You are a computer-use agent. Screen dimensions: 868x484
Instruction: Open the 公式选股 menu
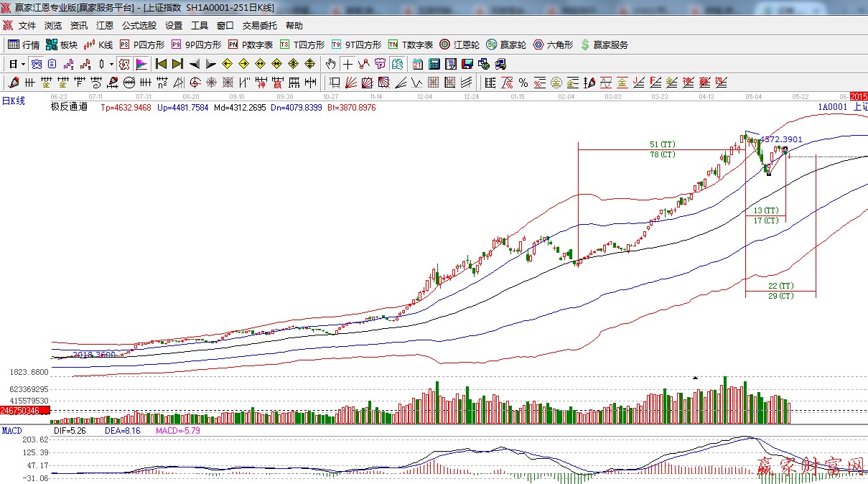click(x=139, y=25)
